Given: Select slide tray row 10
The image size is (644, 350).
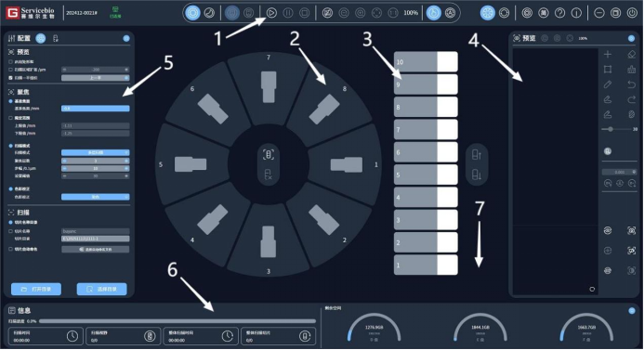Looking at the screenshot, I should pyautogui.click(x=426, y=62).
